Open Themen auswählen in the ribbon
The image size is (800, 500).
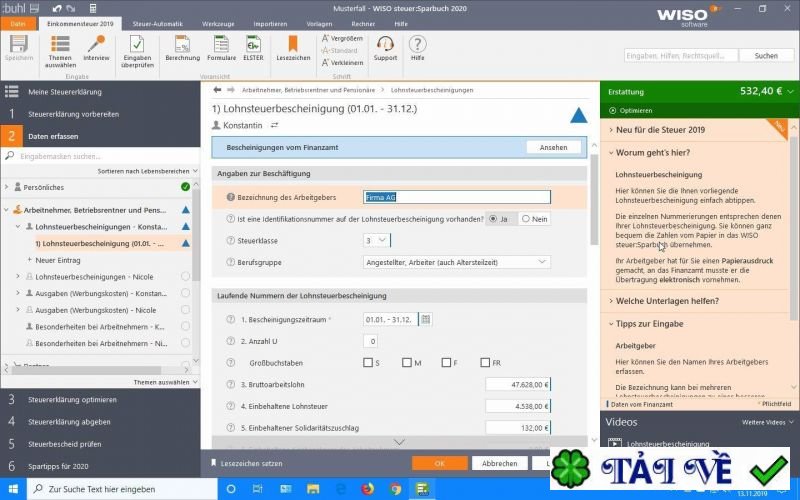[x=60, y=52]
